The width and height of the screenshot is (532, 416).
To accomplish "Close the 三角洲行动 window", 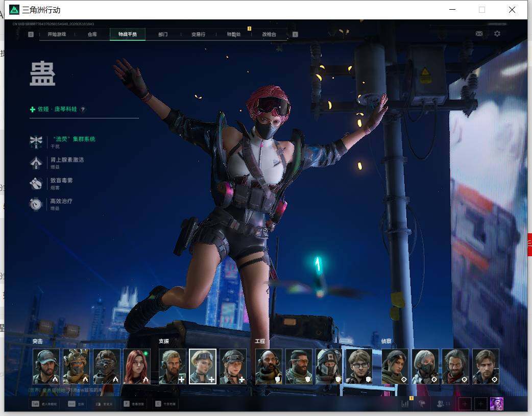I will 512,10.
